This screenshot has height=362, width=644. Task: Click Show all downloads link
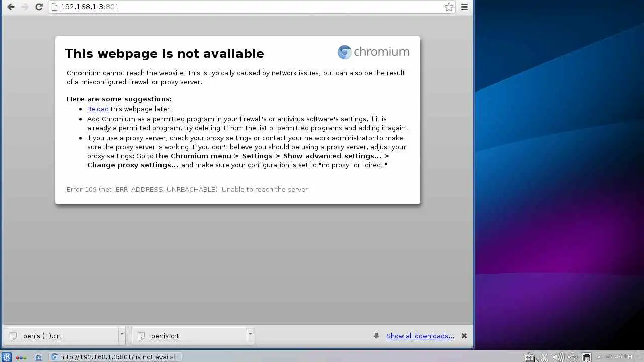coord(420,336)
